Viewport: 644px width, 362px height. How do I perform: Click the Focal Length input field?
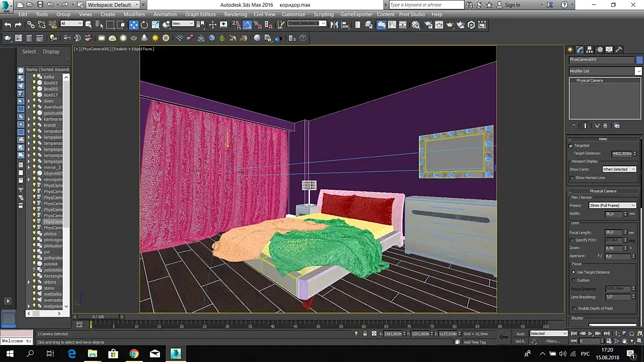pos(612,233)
